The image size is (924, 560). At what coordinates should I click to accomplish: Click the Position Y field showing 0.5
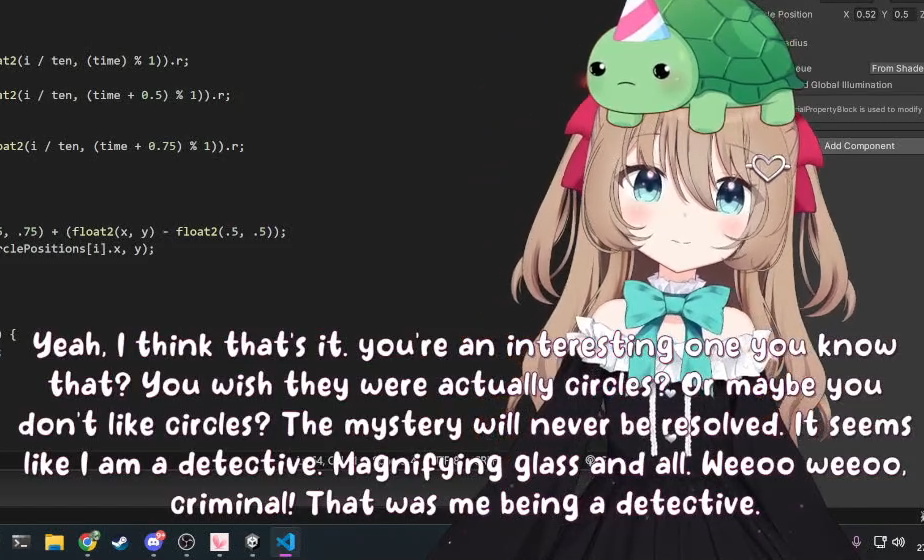point(902,14)
